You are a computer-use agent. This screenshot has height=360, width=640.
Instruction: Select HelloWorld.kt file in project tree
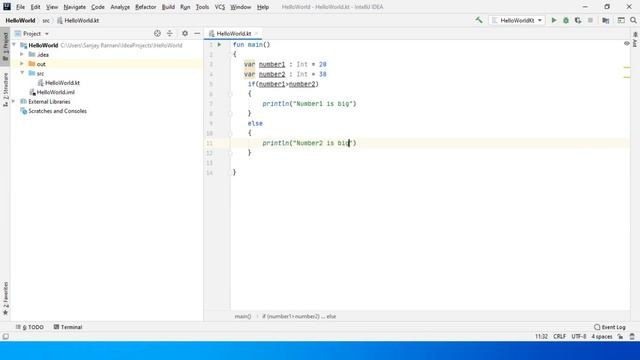click(x=62, y=82)
